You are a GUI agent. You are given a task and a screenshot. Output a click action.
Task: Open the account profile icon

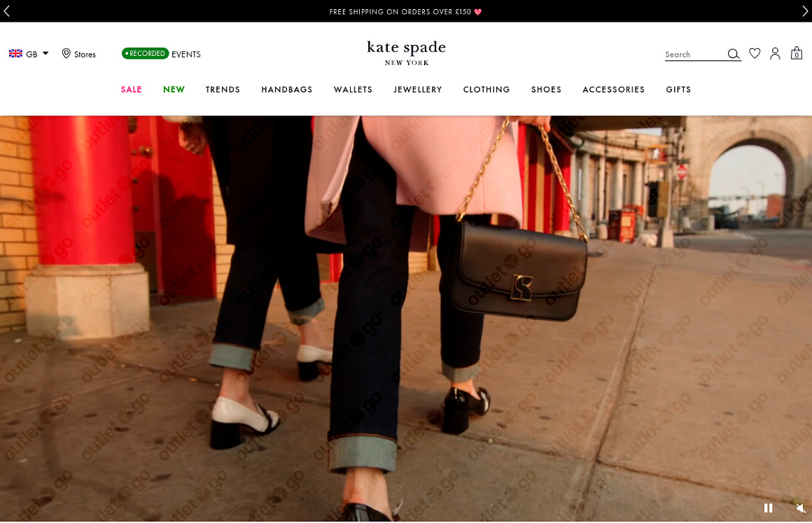[x=775, y=53]
